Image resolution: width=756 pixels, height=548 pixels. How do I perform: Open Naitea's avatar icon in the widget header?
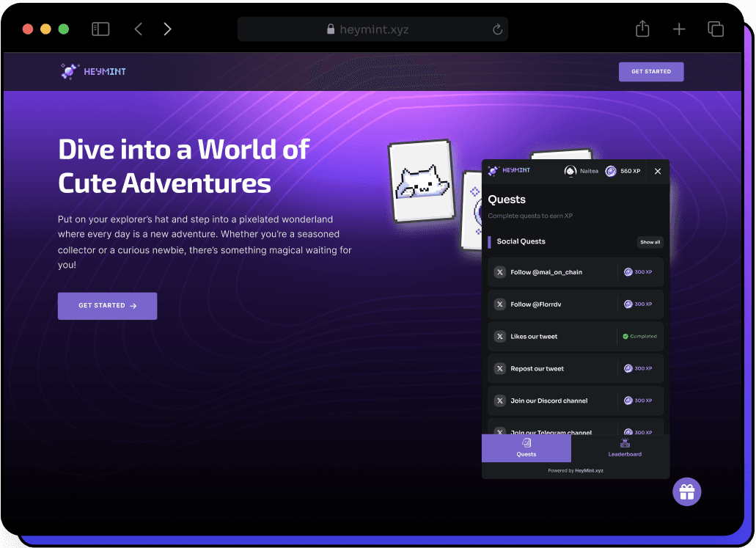click(x=570, y=170)
